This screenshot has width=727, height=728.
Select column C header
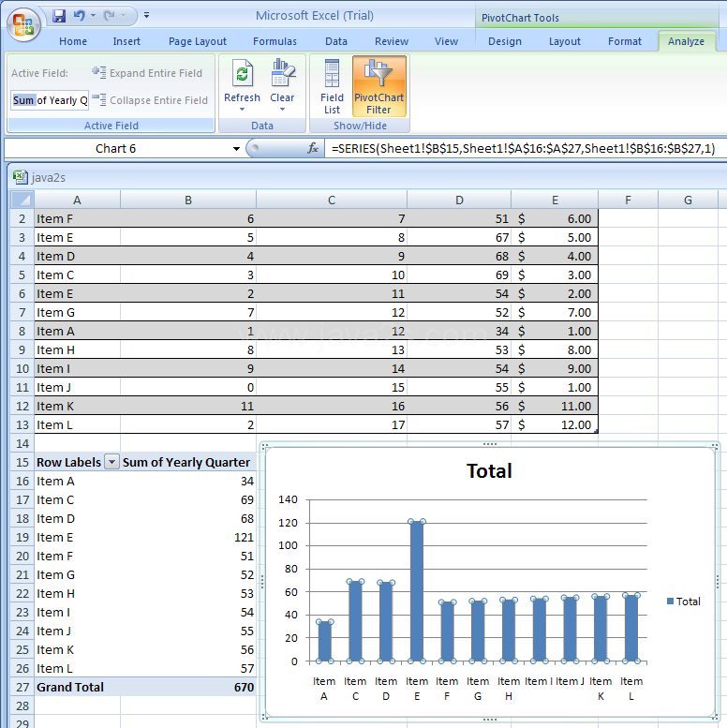332,201
